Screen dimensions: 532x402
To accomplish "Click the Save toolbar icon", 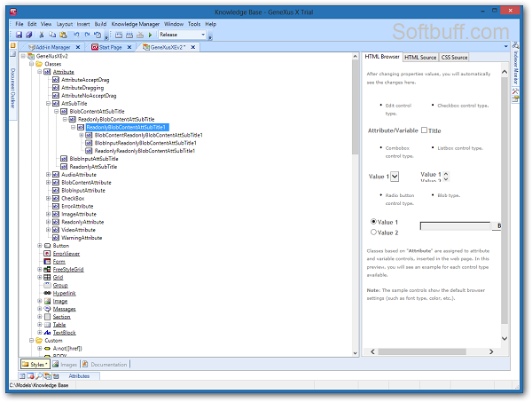I will tap(19, 35).
